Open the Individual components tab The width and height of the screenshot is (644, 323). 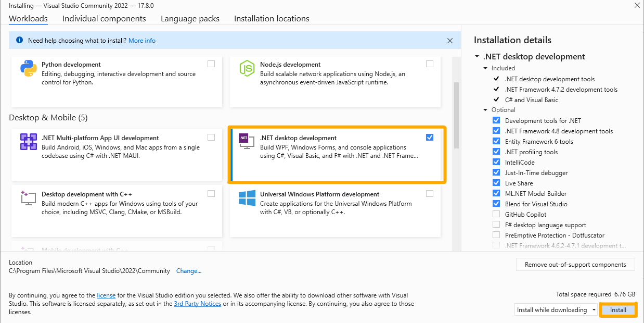click(x=104, y=19)
